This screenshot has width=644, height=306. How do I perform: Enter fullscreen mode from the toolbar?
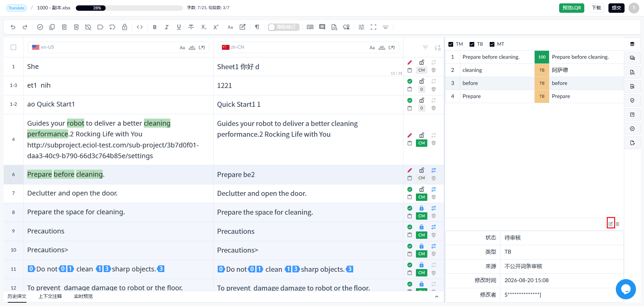tap(373, 27)
